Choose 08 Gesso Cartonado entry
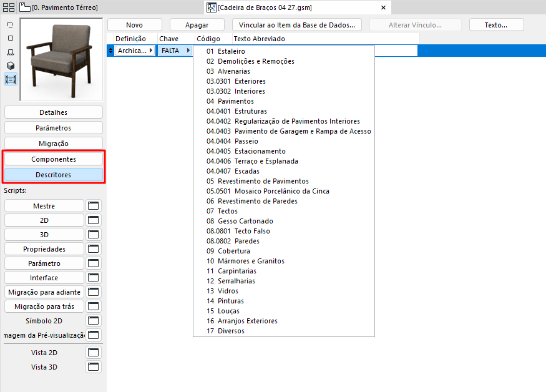The image size is (546, 392). 284,221
